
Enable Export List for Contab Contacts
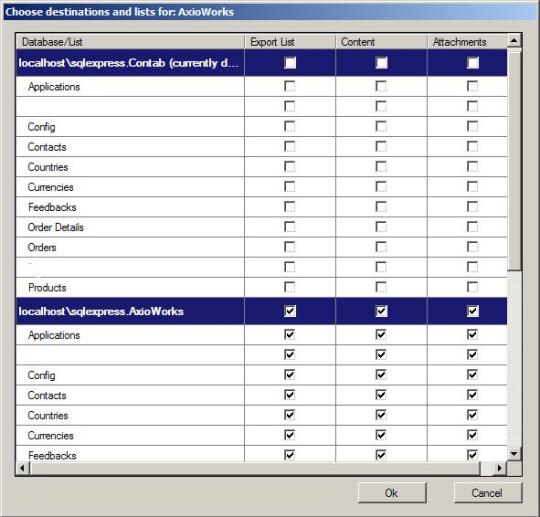(x=290, y=146)
